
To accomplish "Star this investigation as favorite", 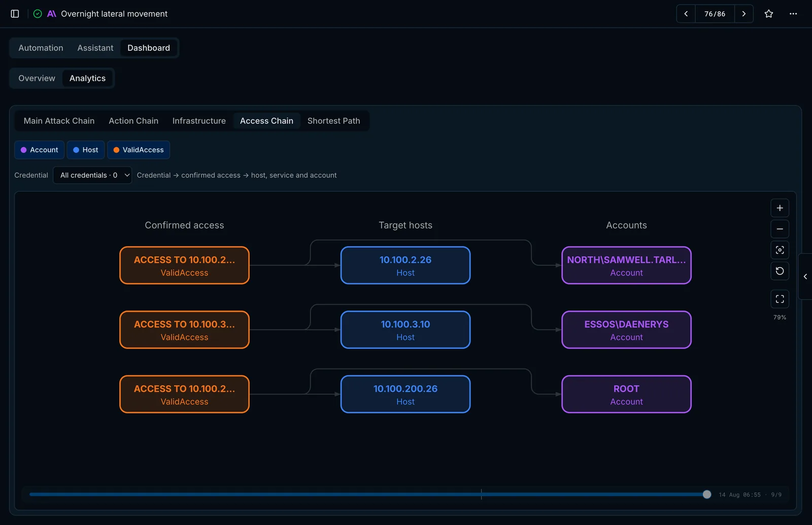I will pos(769,14).
